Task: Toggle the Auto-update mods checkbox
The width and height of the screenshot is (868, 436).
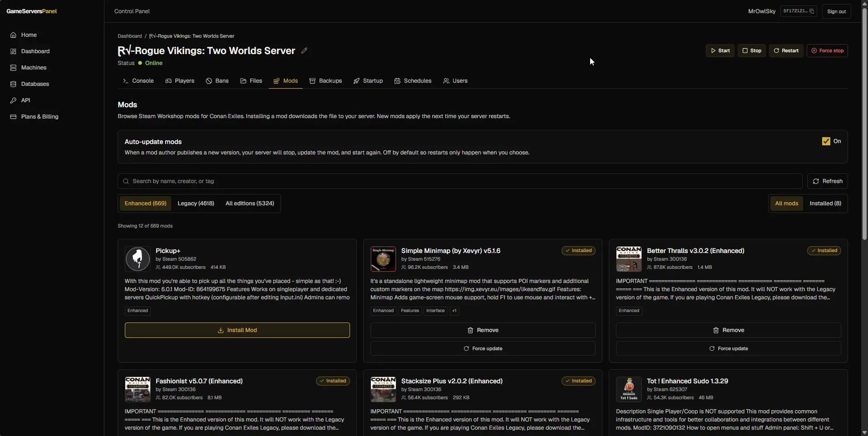Action: (x=826, y=141)
